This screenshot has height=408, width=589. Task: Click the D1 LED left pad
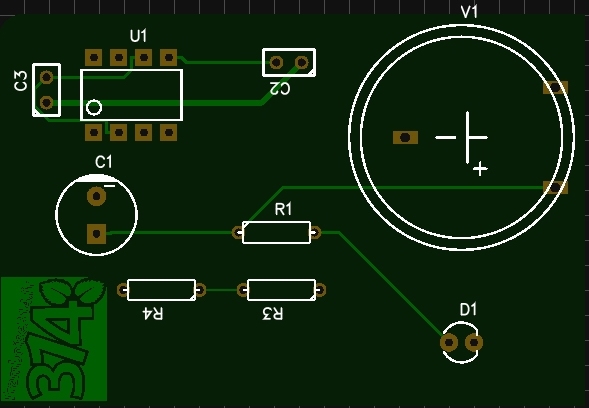pos(449,343)
